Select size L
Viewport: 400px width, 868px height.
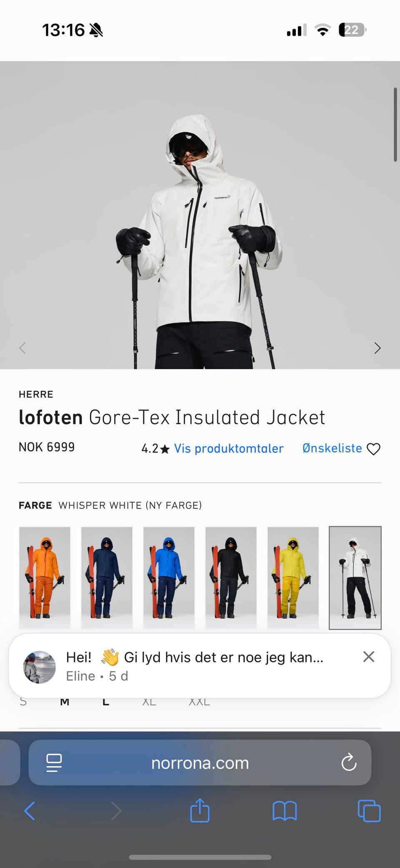click(106, 702)
